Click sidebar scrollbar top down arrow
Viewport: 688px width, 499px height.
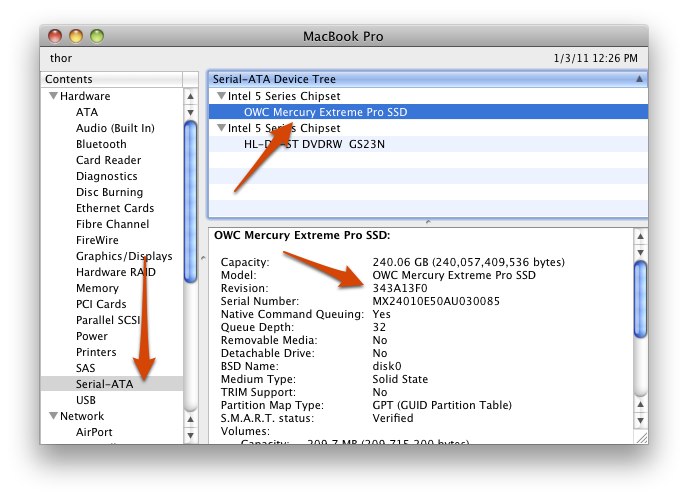[x=190, y=112]
